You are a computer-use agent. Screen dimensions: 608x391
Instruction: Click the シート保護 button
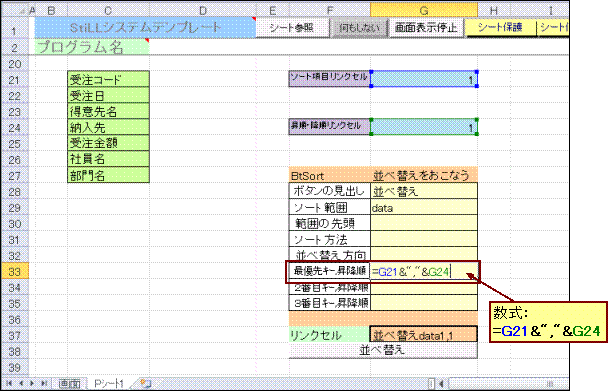(500, 28)
